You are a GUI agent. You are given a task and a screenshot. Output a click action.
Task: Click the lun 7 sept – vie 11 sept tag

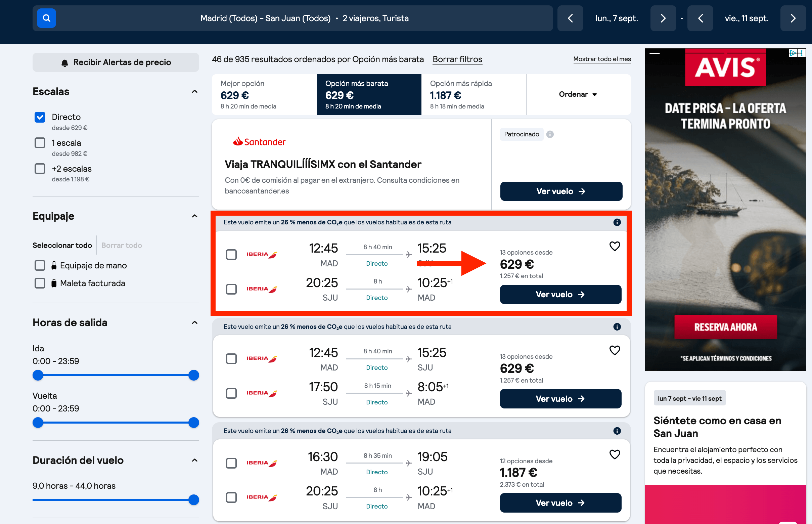(689, 398)
